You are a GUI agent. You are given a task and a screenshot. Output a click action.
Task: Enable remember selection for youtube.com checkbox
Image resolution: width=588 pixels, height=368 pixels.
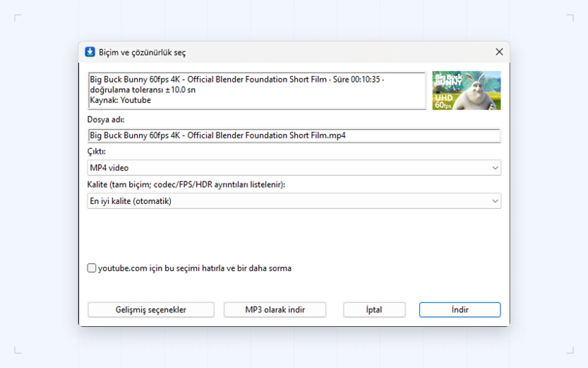coord(91,268)
